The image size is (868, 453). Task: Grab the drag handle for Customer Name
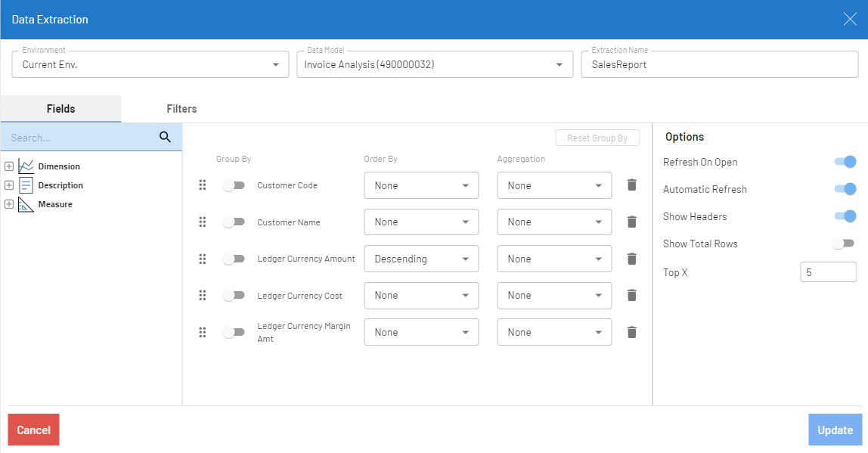coord(203,222)
